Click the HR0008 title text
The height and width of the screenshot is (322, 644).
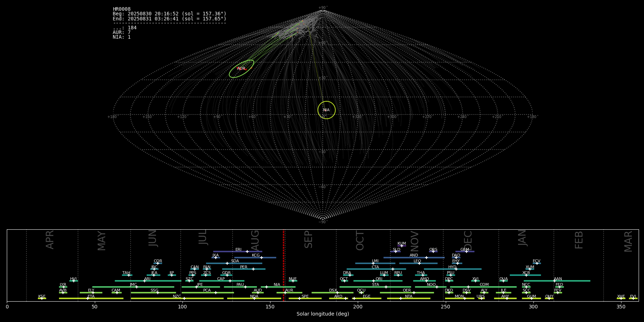click(x=122, y=9)
